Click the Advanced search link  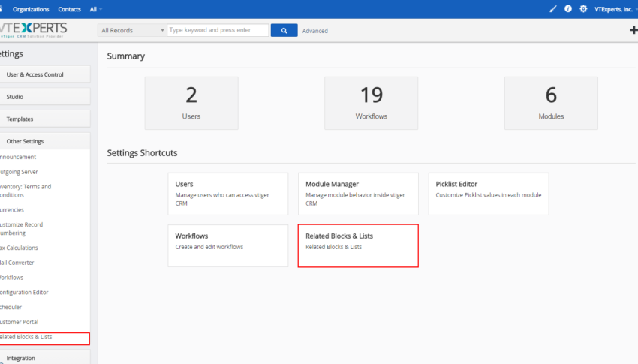pos(315,31)
